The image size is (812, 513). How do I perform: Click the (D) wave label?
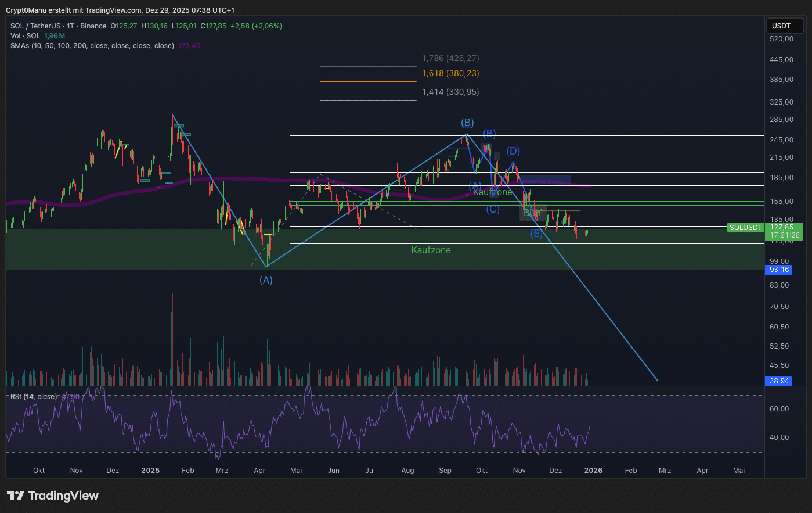click(x=513, y=151)
